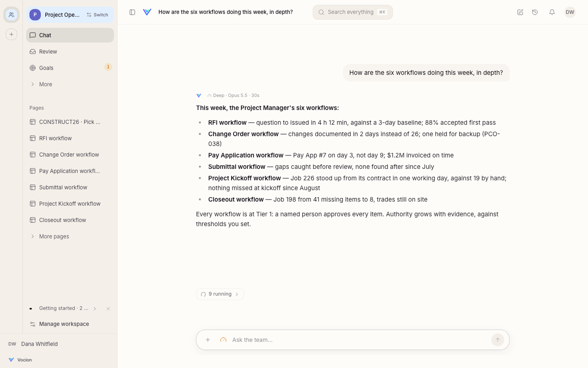Open the Goals section
The height and width of the screenshot is (368, 588).
click(70, 68)
